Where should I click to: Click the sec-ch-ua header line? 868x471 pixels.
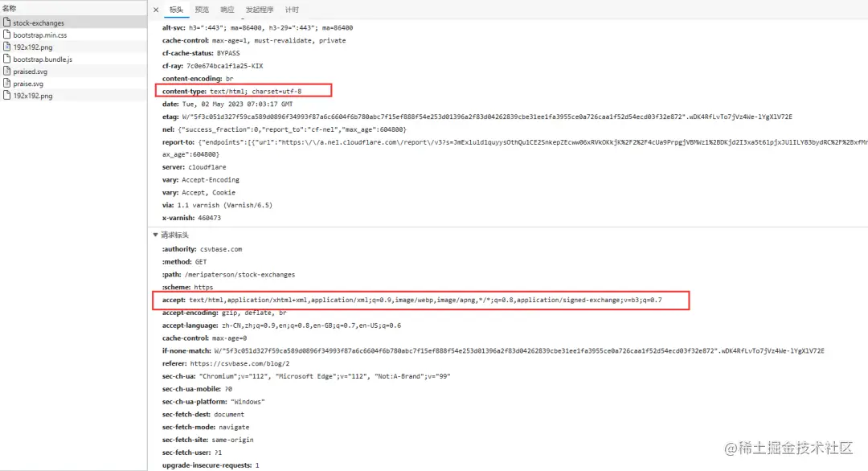[x=306, y=376]
